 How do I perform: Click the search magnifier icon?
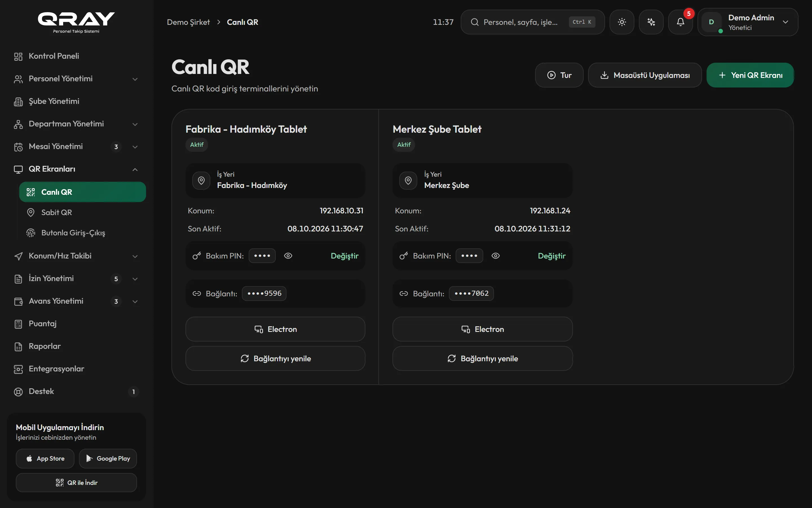point(475,22)
